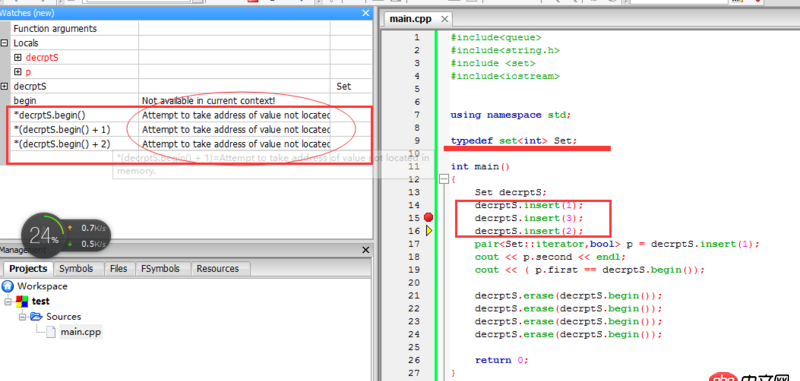
Task: Click the '#include <set>' code line
Action: pyautogui.click(x=493, y=63)
